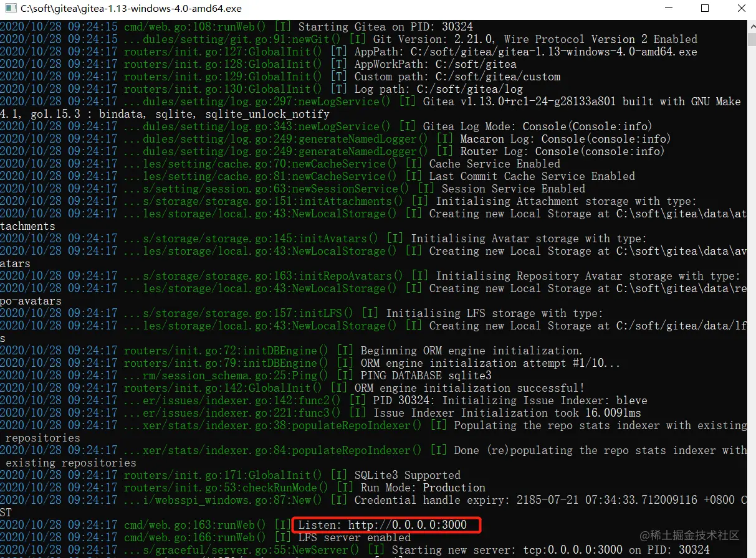Click the console window icon in the title bar
This screenshot has width=756, height=558.
(11, 9)
